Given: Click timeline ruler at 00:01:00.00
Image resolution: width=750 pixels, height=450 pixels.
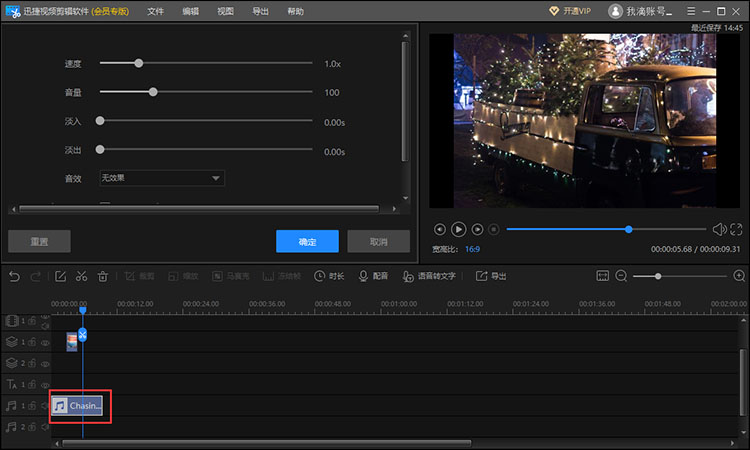Looking at the screenshot, I should point(399,304).
